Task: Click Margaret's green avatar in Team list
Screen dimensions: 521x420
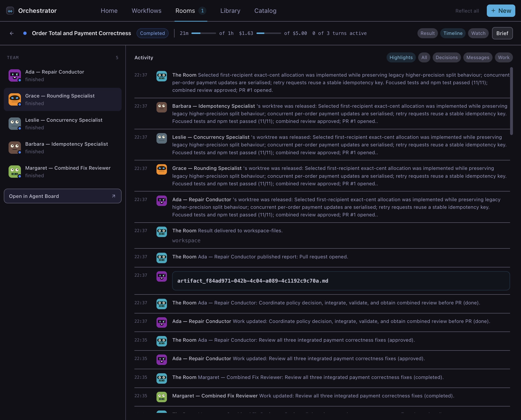Action: coord(14,172)
